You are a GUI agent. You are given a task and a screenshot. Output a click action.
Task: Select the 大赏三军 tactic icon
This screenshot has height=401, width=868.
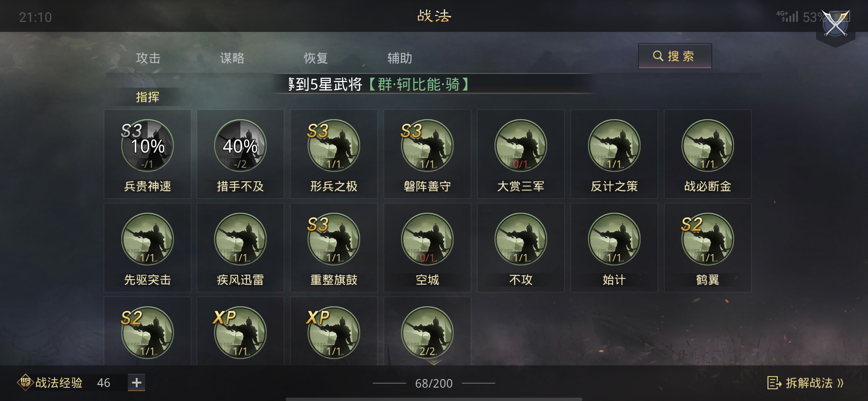point(521,146)
